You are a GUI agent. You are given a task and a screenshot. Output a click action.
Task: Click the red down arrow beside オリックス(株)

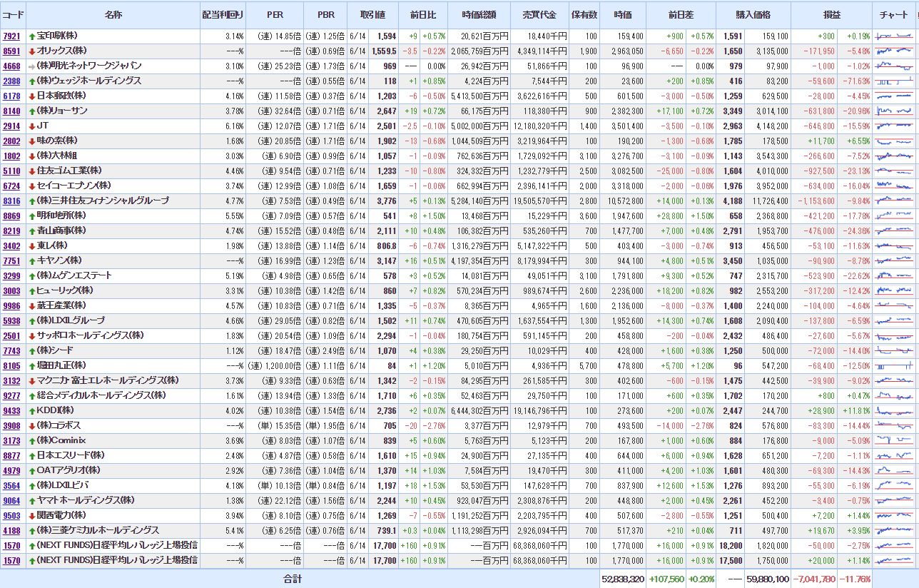[32, 51]
